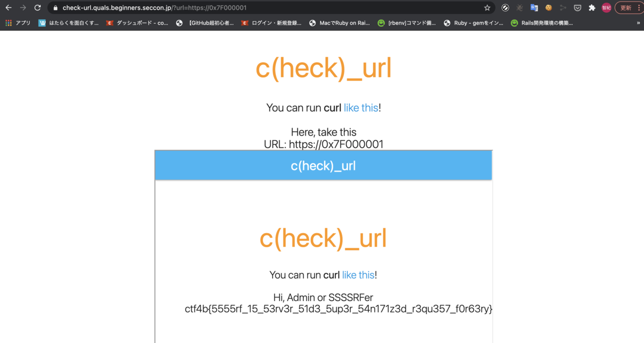Open the [rbenv]コマンド備... bookmark
This screenshot has width=644, height=343.
point(406,23)
